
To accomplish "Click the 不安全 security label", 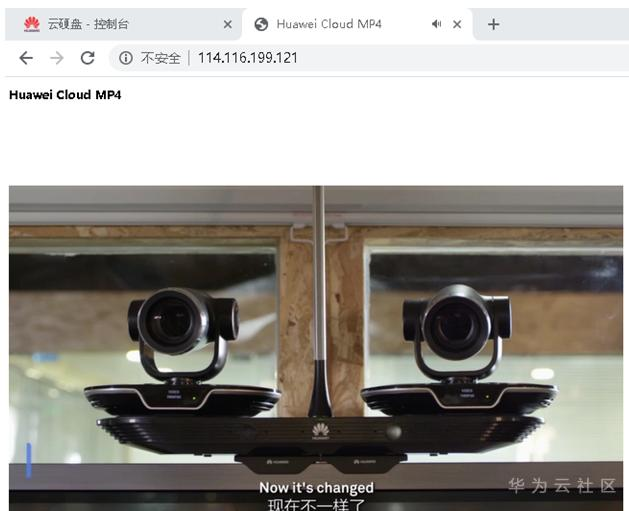I will pos(160,58).
